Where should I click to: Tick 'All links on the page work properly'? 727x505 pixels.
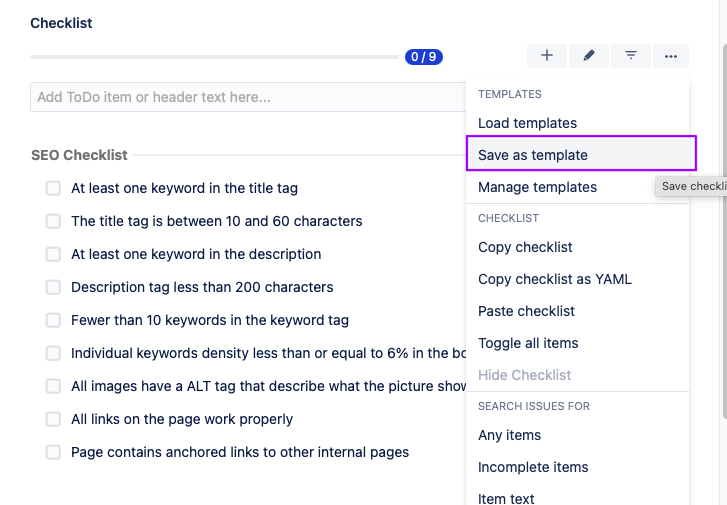pyautogui.click(x=53, y=419)
